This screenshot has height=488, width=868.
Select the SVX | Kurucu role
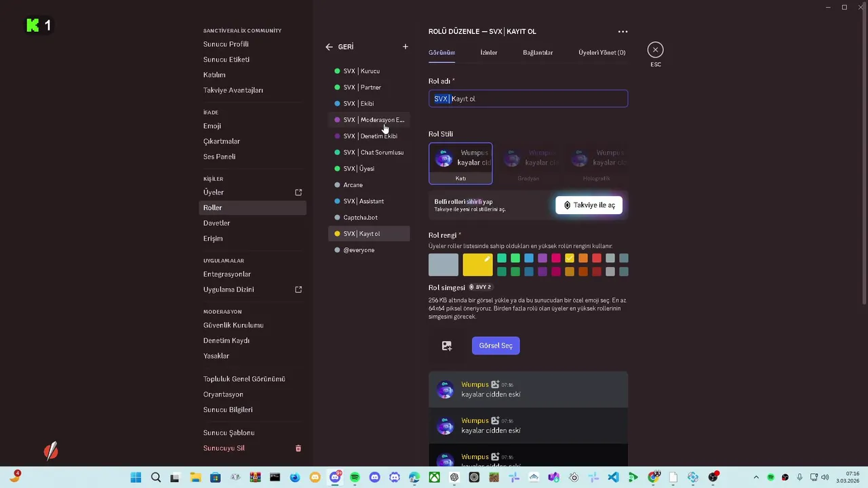(369, 71)
